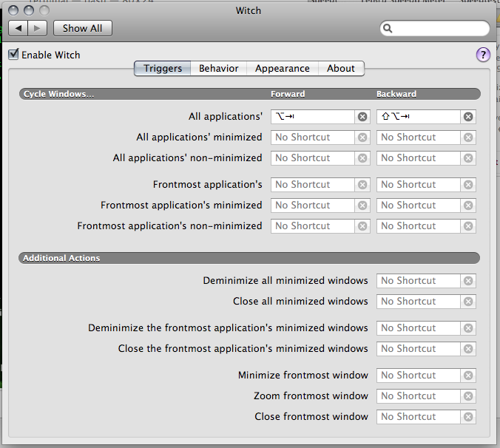The height and width of the screenshot is (448, 500).
Task: Select the Triggers tab
Action: [163, 68]
